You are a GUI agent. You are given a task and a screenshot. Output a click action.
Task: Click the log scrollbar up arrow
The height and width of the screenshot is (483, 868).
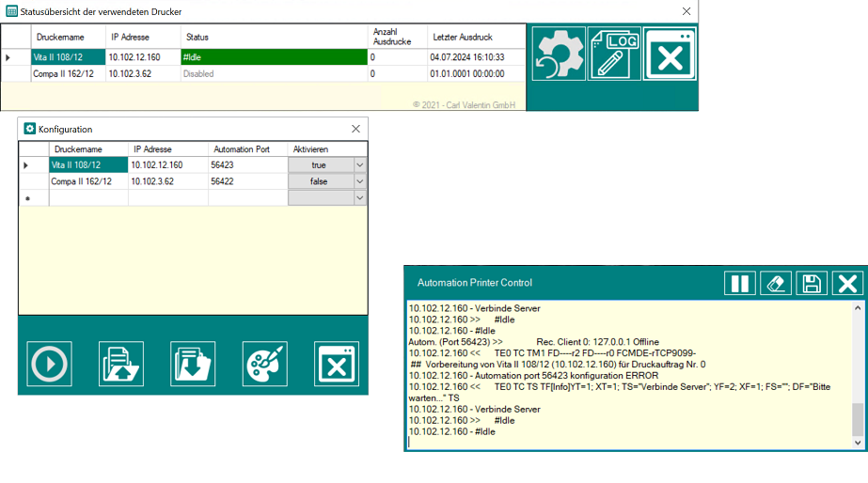point(857,308)
